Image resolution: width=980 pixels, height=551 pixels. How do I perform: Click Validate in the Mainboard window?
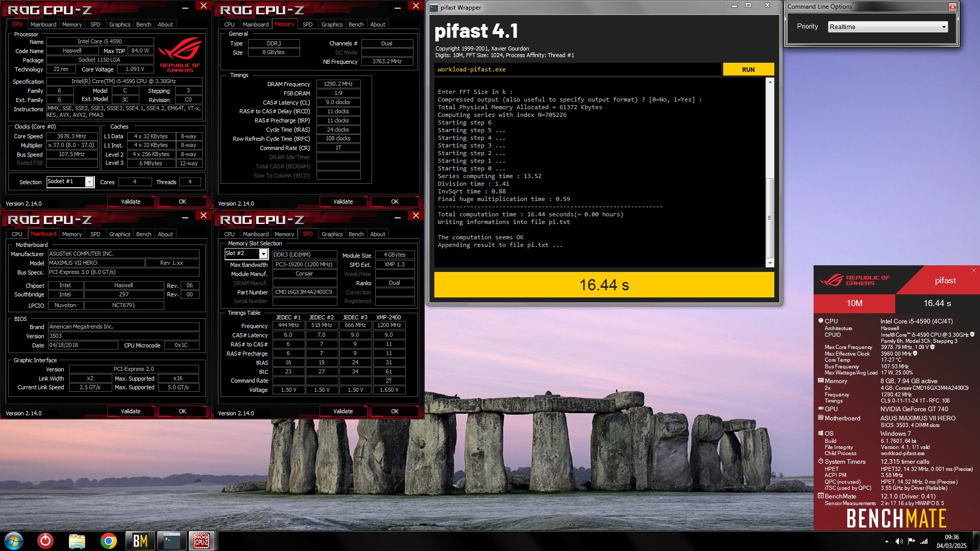(x=131, y=411)
